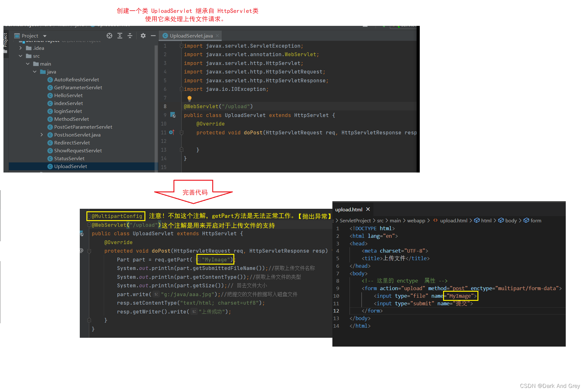The width and height of the screenshot is (585, 392).
Task: Select AutoRefreshServlet in project tree
Action: click(x=77, y=79)
